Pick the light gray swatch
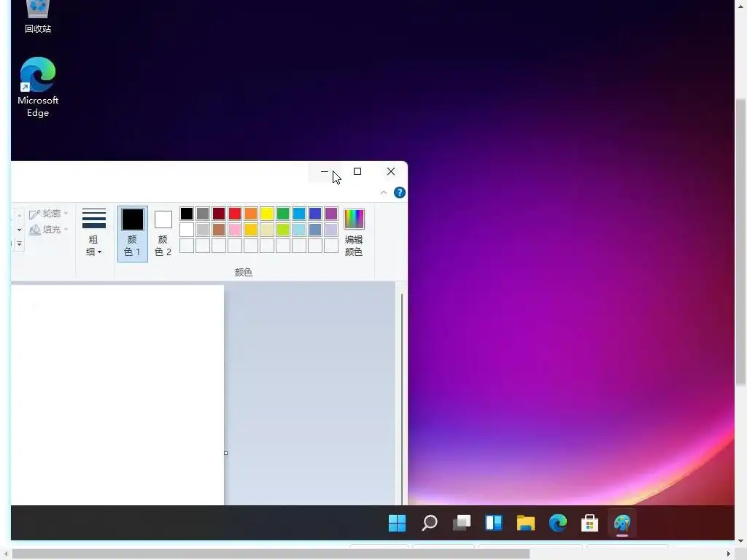 coord(203,230)
